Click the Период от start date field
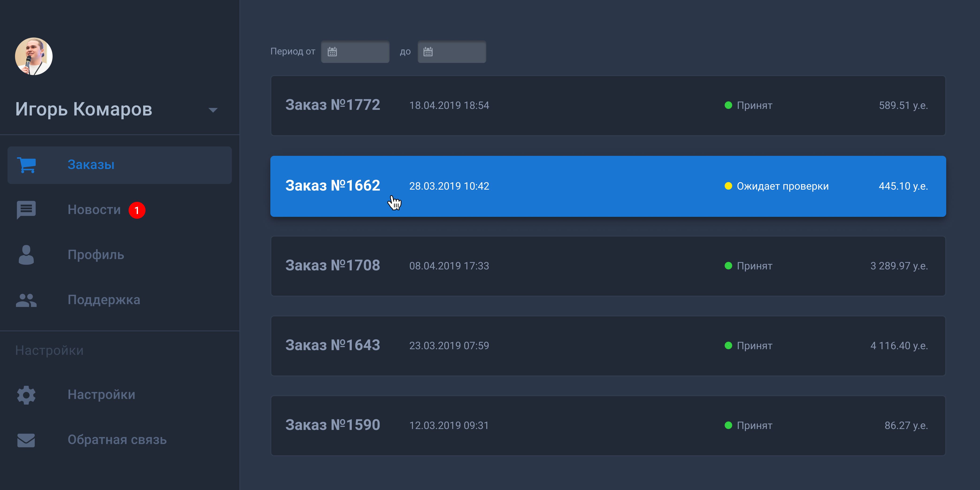Image resolution: width=980 pixels, height=490 pixels. click(355, 52)
